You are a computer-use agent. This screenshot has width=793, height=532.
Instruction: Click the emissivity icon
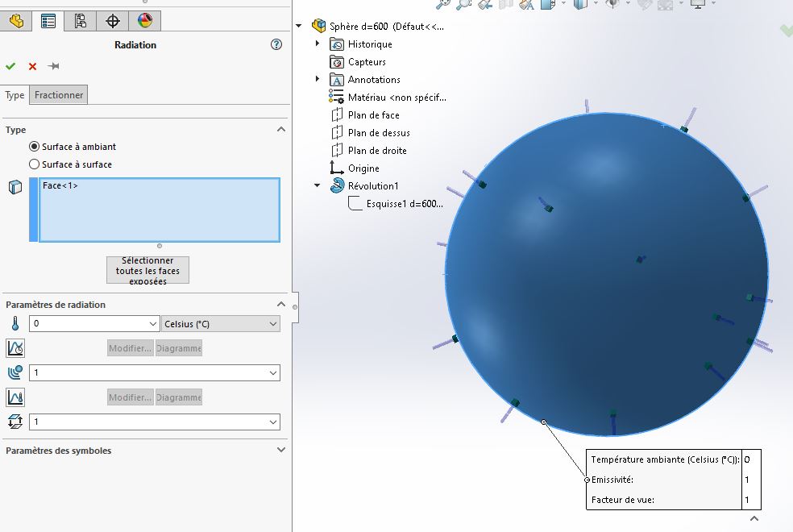click(x=15, y=372)
